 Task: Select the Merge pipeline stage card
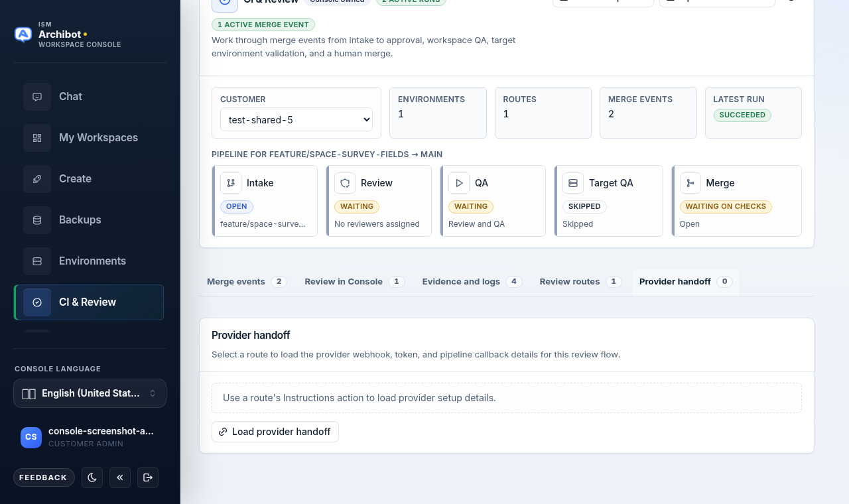coord(736,201)
